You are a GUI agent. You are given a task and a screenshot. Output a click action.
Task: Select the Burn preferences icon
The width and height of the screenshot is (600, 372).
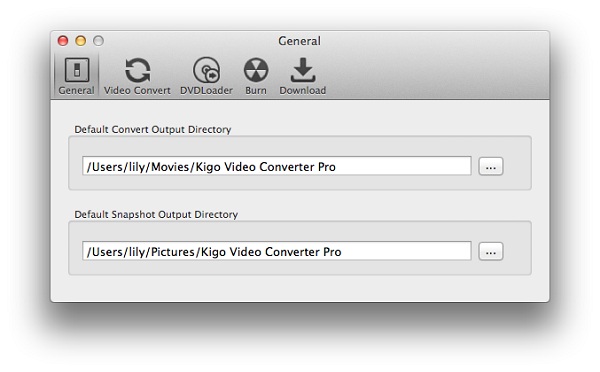pyautogui.click(x=256, y=76)
